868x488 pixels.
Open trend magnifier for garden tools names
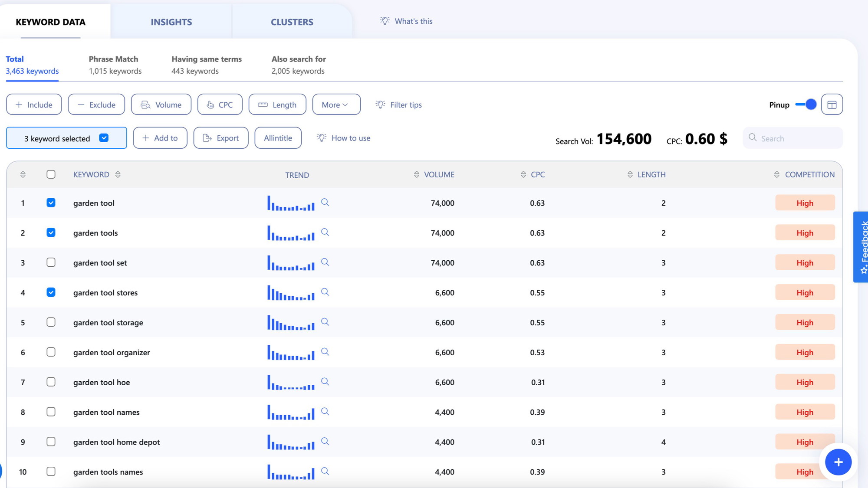(x=325, y=471)
